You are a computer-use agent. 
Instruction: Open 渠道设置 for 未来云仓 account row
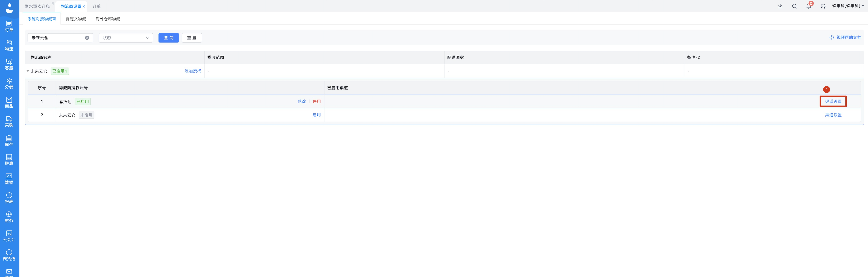[x=833, y=115]
